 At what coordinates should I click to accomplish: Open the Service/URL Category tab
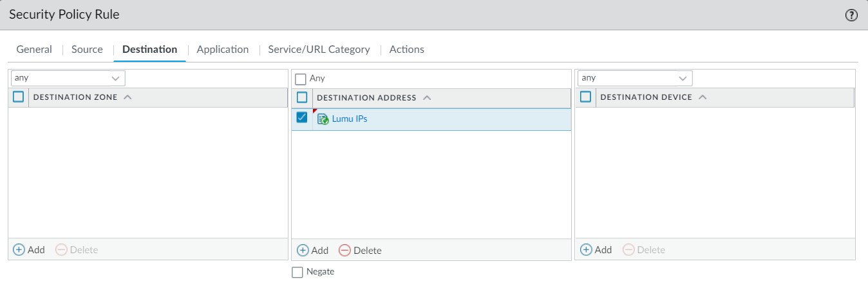(x=319, y=50)
